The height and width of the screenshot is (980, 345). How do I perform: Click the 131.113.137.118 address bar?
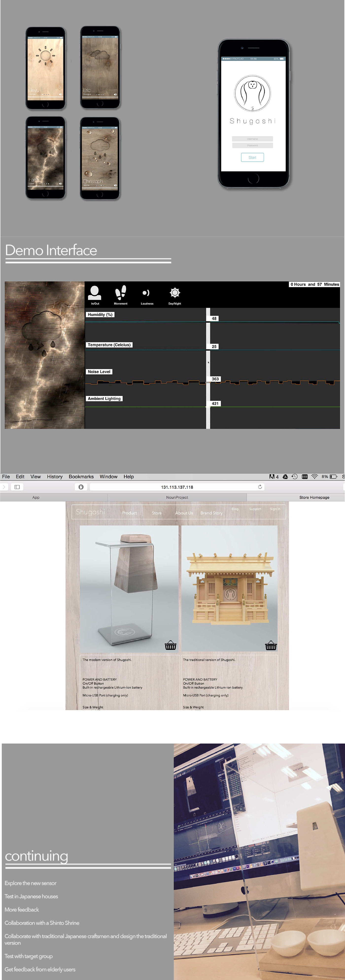177,487
